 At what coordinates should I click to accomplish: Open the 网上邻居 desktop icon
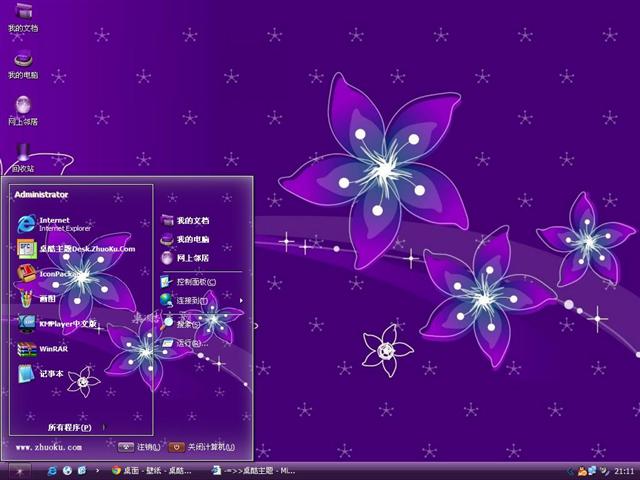[23, 111]
